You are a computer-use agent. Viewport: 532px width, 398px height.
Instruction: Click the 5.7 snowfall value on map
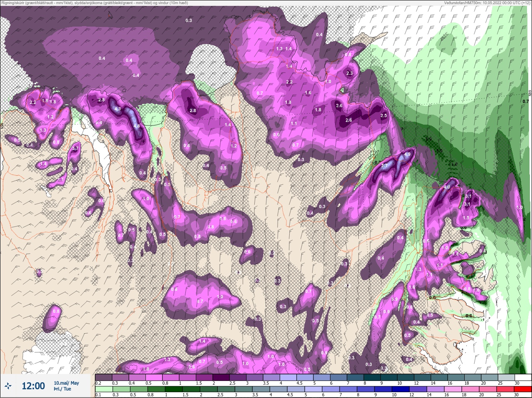point(384,166)
